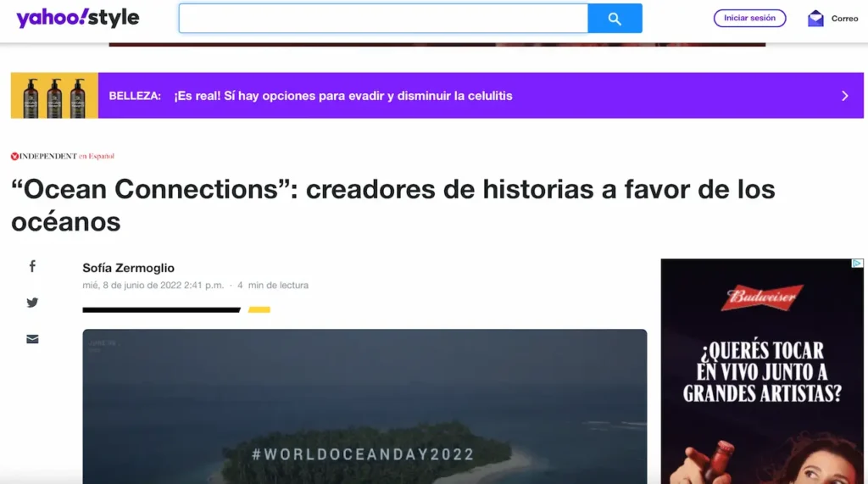
Task: Play the World Ocean Day video image
Action: click(x=364, y=406)
